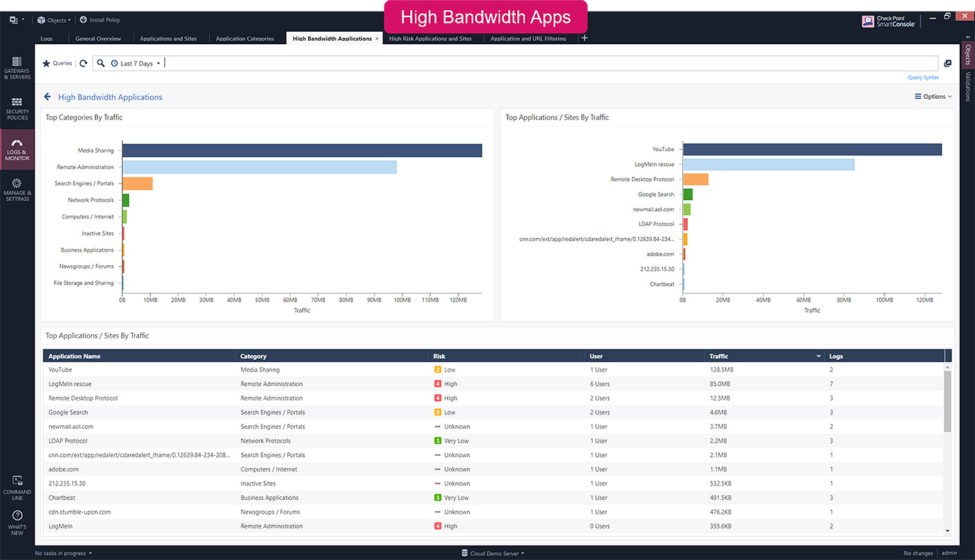Select the newmail.aol.com row

[x=494, y=427]
